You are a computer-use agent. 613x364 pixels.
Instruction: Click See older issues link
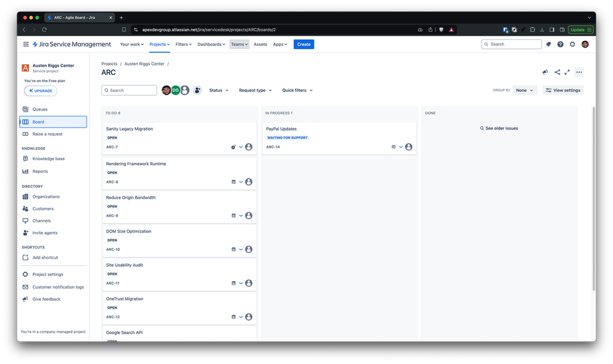(x=499, y=128)
